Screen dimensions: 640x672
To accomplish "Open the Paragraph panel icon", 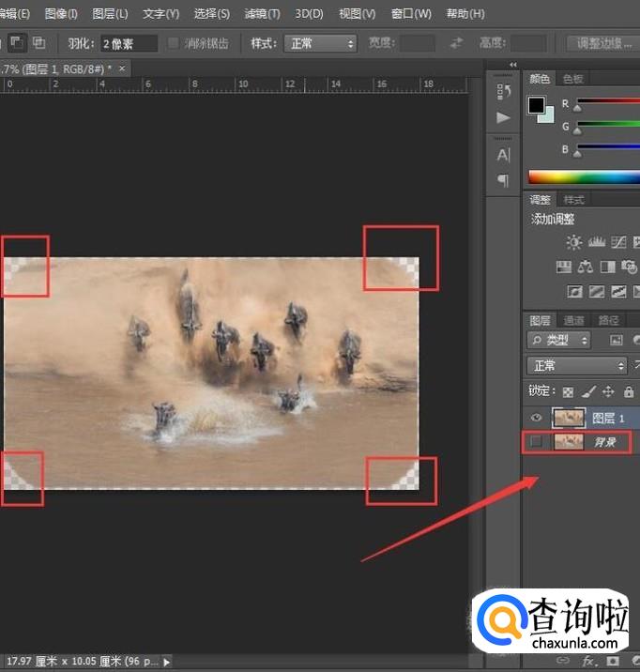I will pos(504,179).
